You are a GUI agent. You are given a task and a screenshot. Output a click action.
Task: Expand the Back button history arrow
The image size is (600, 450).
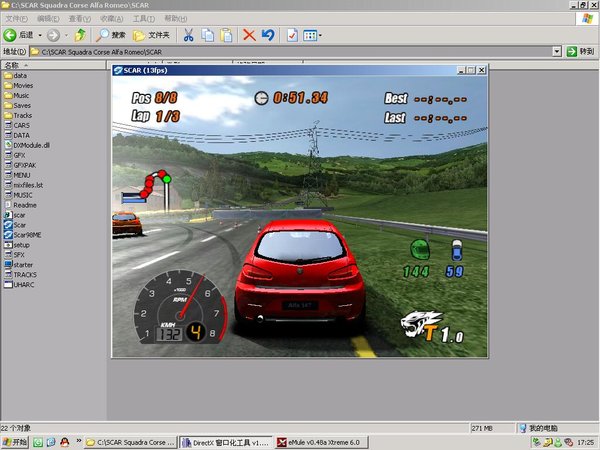pos(39,34)
